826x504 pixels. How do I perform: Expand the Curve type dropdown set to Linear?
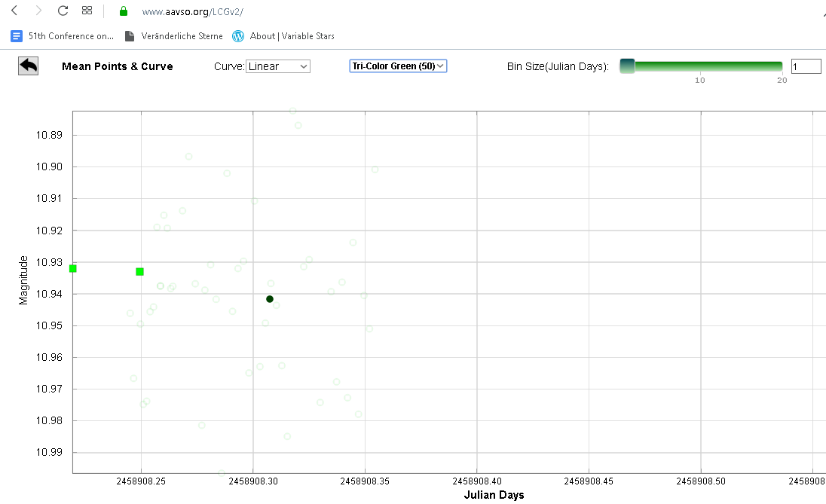(278, 66)
